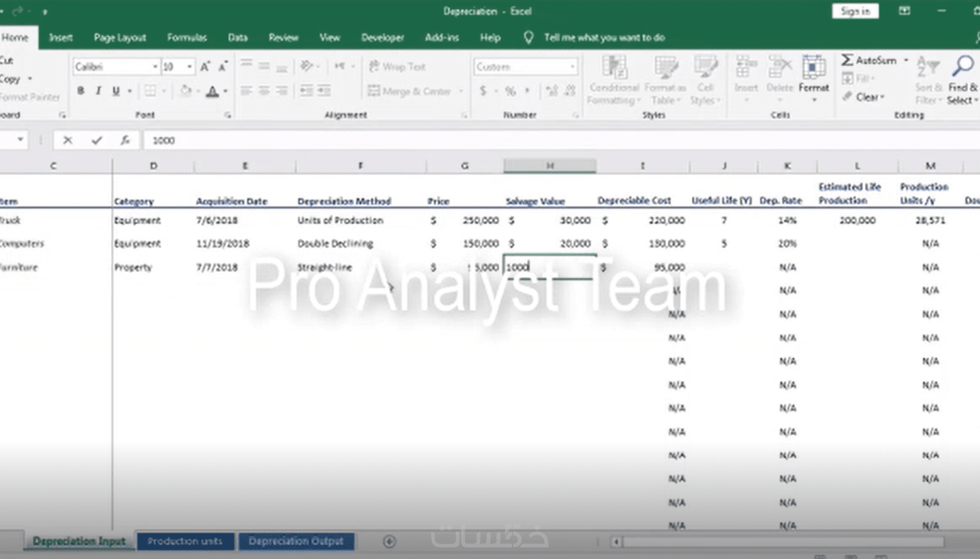This screenshot has height=559, width=980.
Task: Expand the Calibri font name dropdown
Action: coord(154,67)
